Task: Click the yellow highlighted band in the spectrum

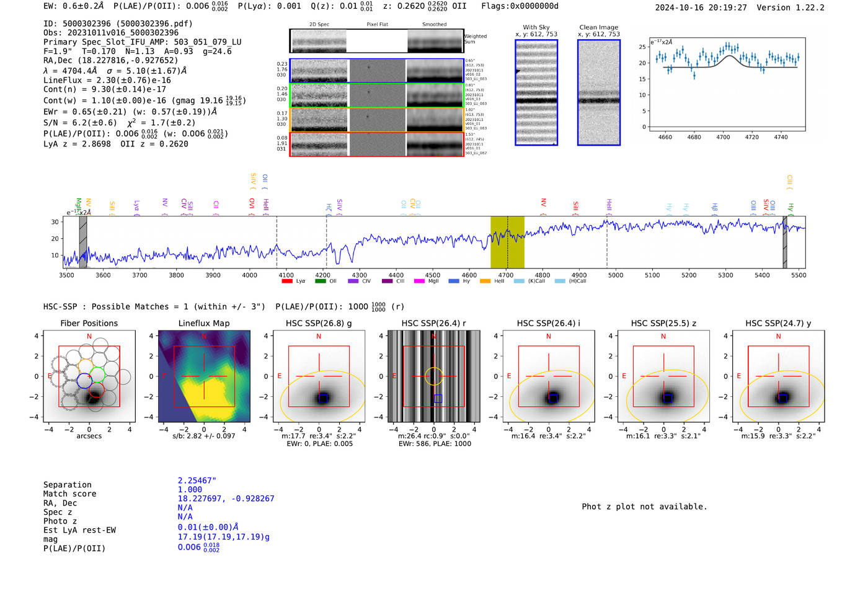Action: pyautogui.click(x=507, y=242)
